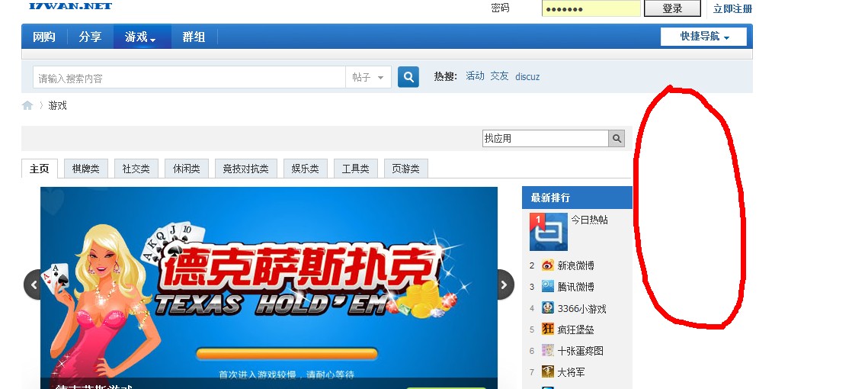The height and width of the screenshot is (389, 868).
Task: Focus the password input field
Action: 591,8
